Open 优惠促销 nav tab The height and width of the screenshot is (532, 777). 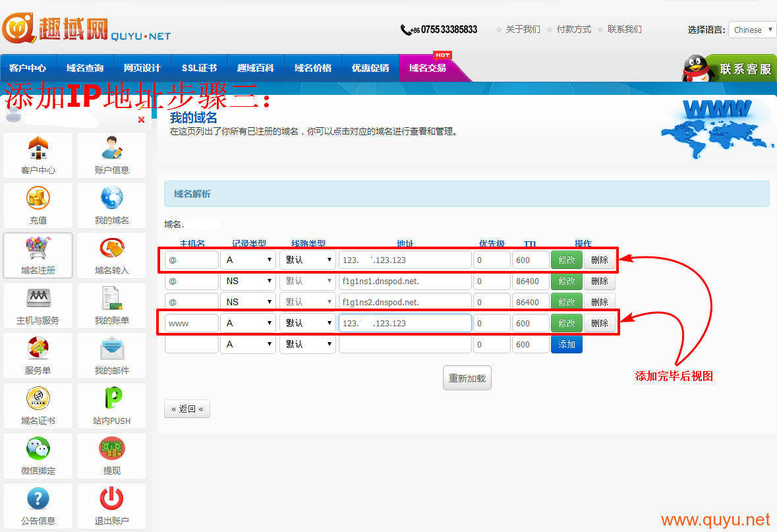coord(370,68)
